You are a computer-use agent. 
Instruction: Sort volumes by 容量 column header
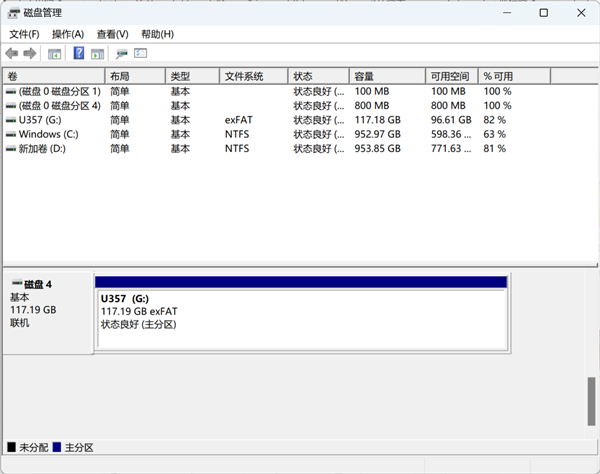tap(385, 76)
